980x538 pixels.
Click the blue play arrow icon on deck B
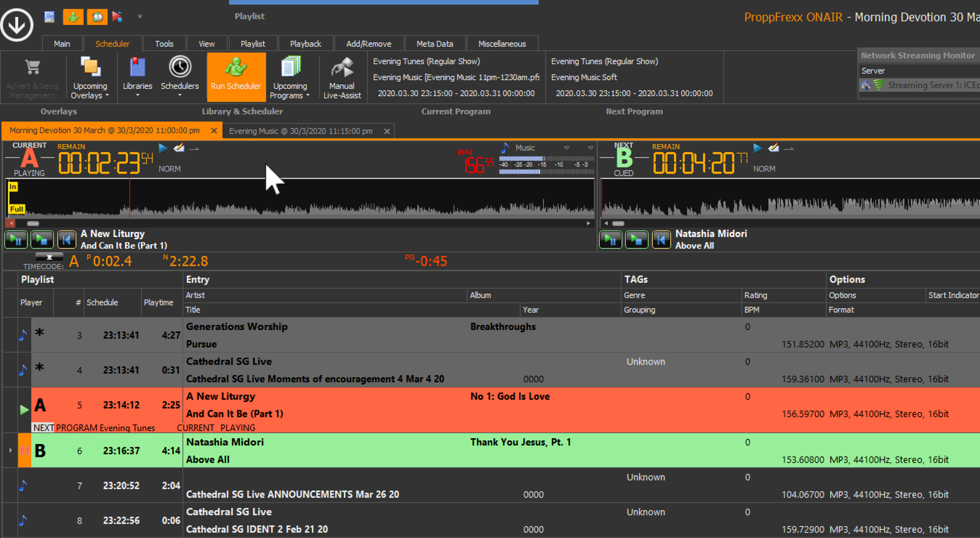tap(758, 148)
